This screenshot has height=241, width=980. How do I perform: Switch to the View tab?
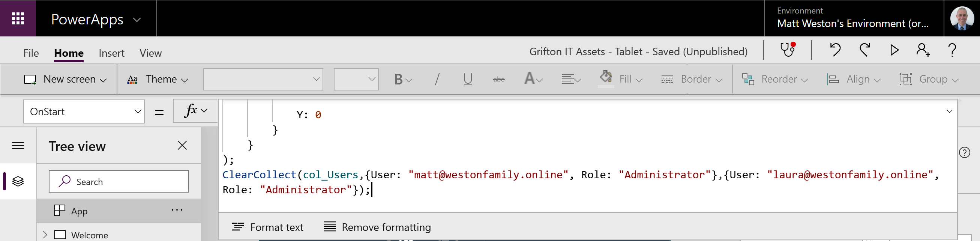(151, 53)
